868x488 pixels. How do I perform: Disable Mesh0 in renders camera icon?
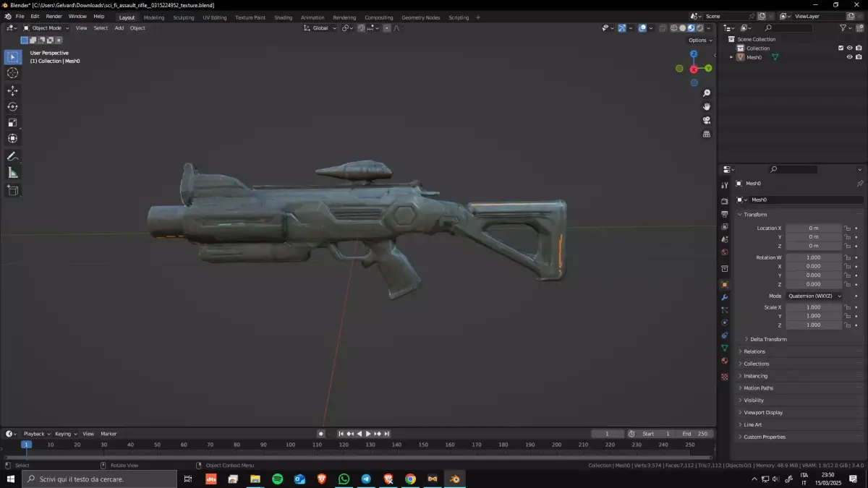pyautogui.click(x=859, y=57)
